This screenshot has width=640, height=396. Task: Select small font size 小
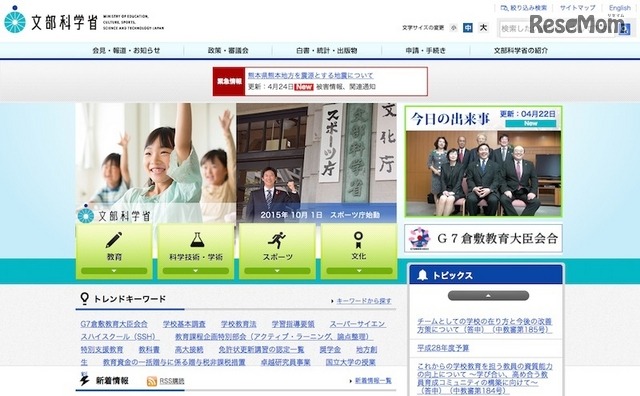coord(453,28)
